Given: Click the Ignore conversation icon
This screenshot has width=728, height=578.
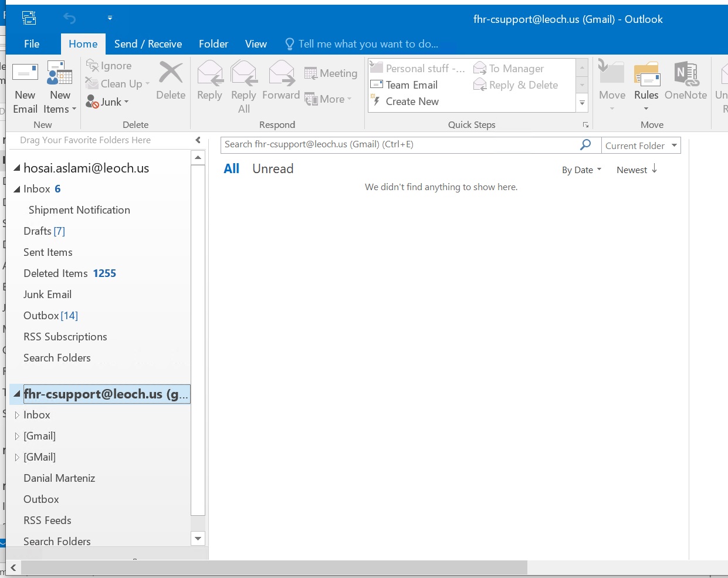Looking at the screenshot, I should coord(92,66).
